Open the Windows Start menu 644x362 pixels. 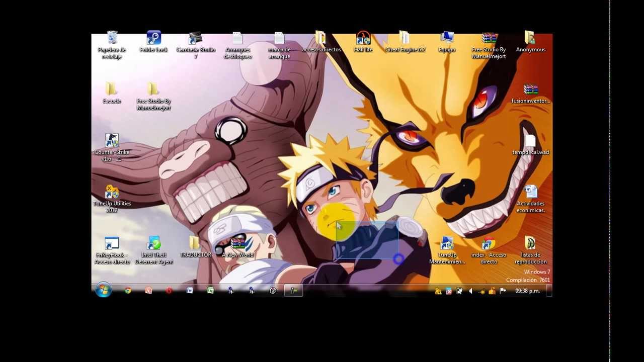point(103,291)
